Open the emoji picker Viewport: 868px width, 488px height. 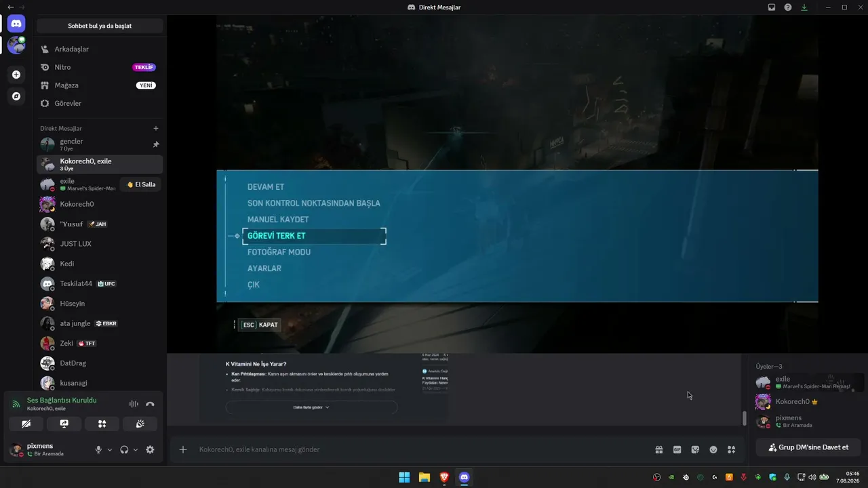point(713,449)
